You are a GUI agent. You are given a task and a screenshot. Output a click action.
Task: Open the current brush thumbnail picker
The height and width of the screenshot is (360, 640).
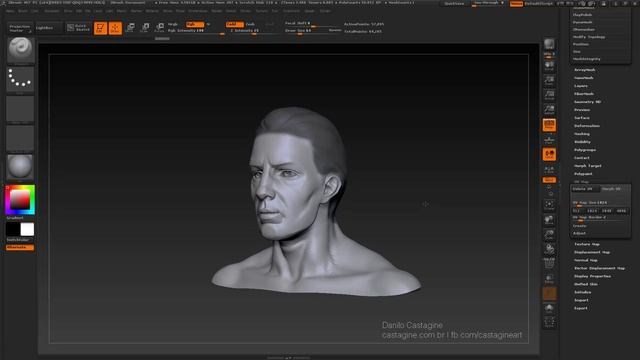[x=20, y=50]
